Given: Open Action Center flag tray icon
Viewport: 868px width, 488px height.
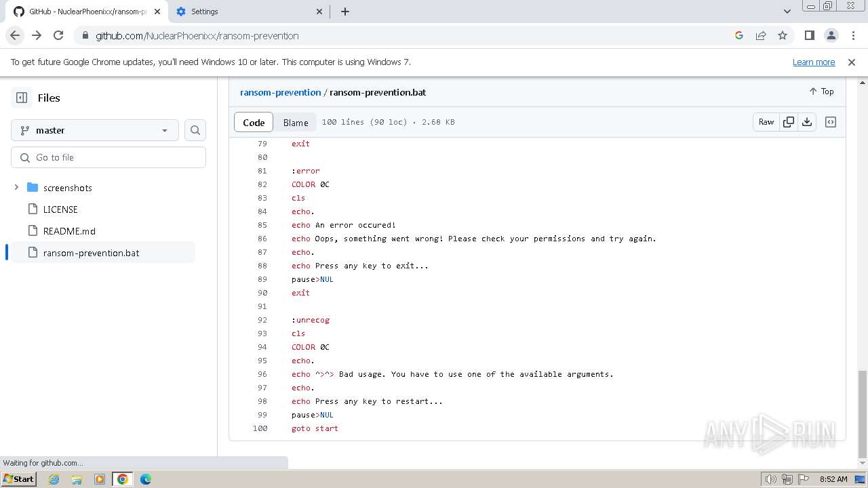Looking at the screenshot, I should click(x=803, y=479).
